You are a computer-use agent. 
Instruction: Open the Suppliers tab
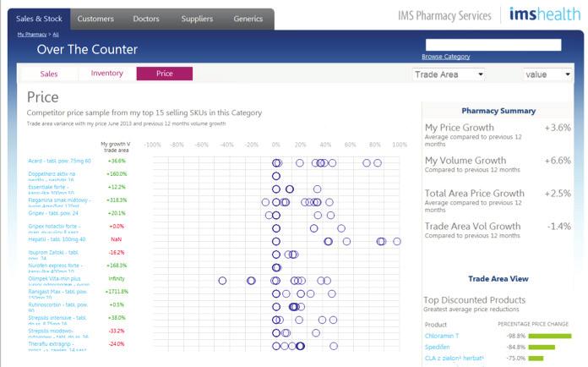197,19
